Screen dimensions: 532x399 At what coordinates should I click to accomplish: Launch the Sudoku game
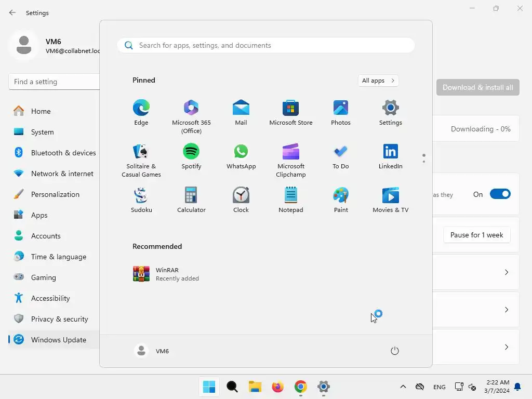click(x=141, y=200)
